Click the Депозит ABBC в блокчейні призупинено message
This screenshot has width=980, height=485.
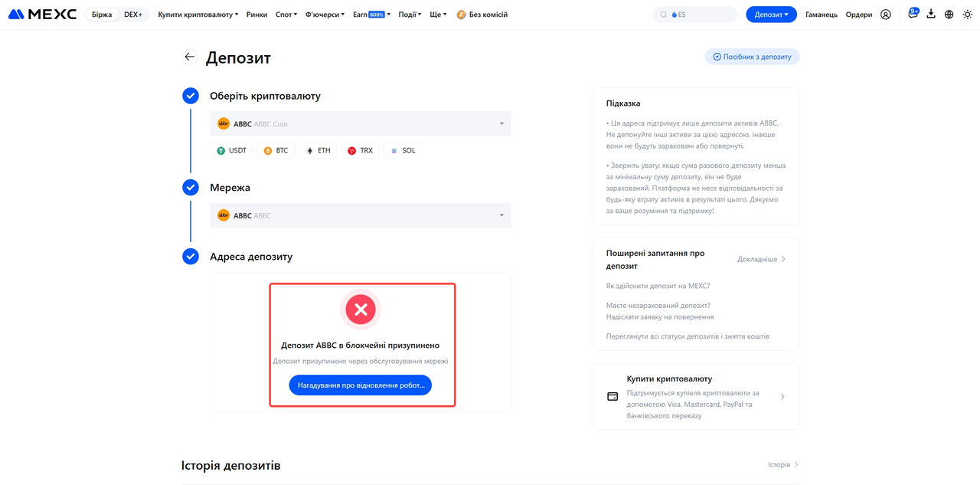click(361, 345)
